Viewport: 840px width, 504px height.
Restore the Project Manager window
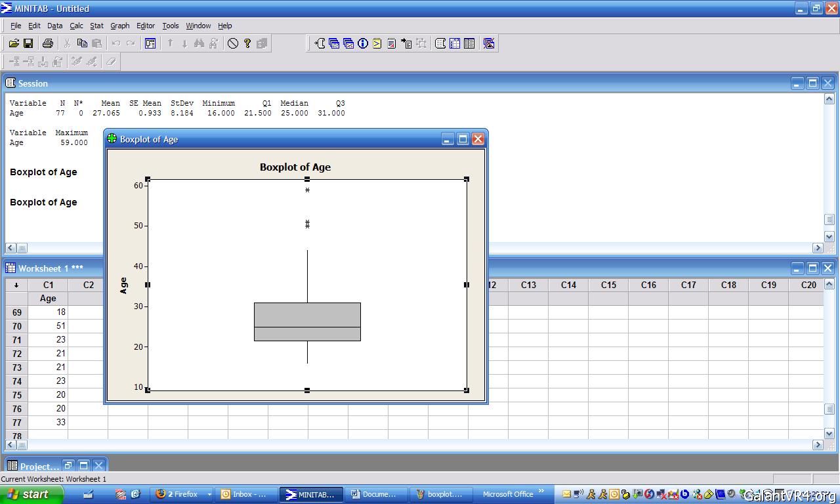(x=68, y=465)
